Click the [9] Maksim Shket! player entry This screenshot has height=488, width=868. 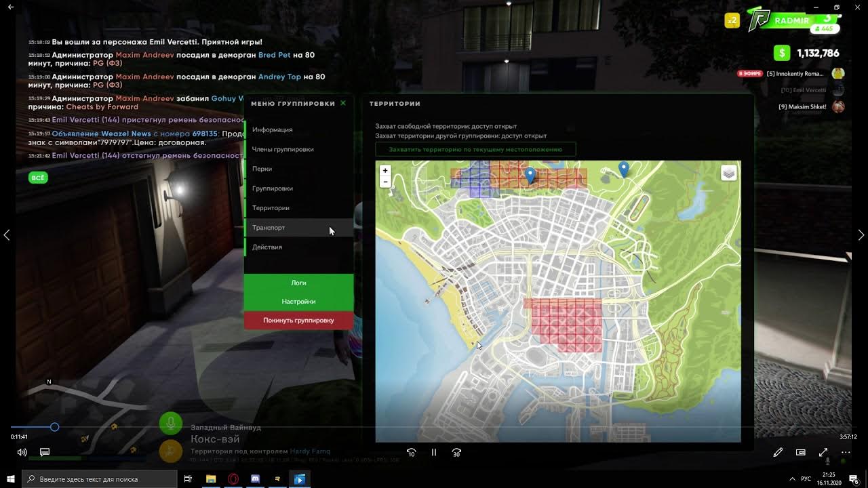pos(811,106)
